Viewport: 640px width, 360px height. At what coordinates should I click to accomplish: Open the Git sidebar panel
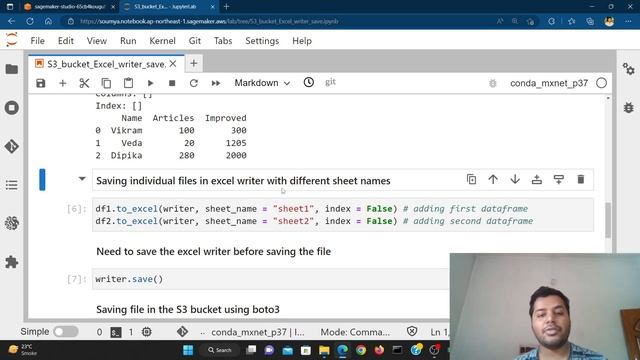[12, 146]
